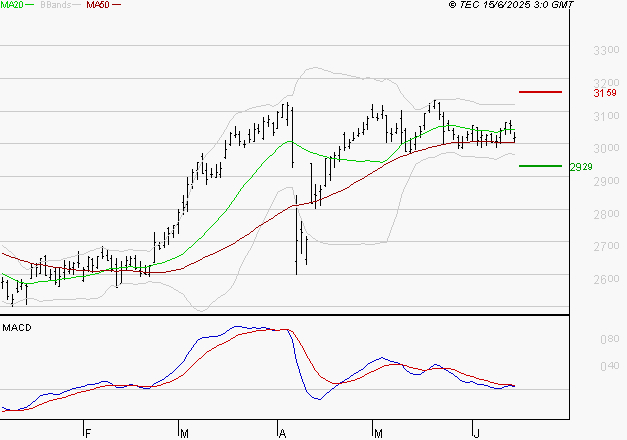The image size is (627, 440).
Task: Click the J month marker on time axis
Action: pos(476,434)
